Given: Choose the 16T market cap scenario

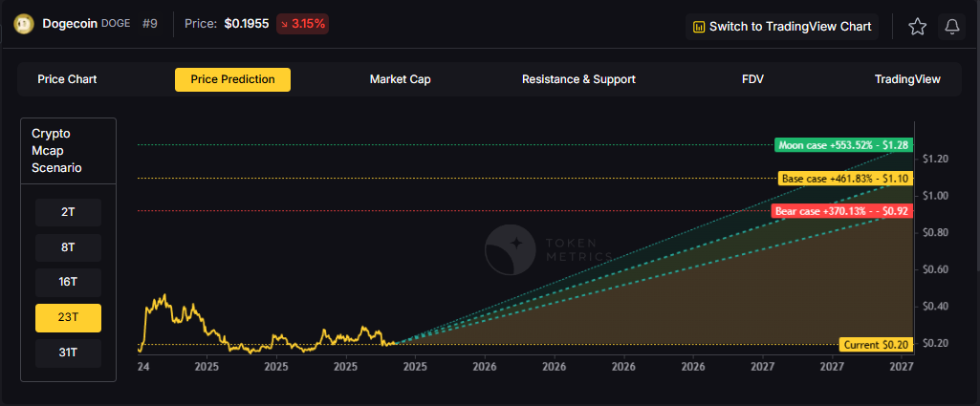Looking at the screenshot, I should (x=68, y=283).
